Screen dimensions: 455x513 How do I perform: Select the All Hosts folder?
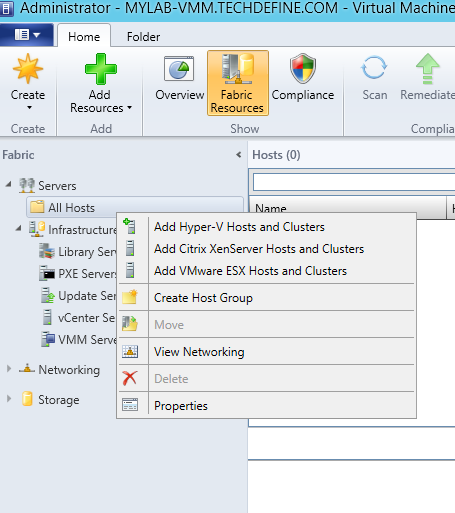tap(135, 207)
